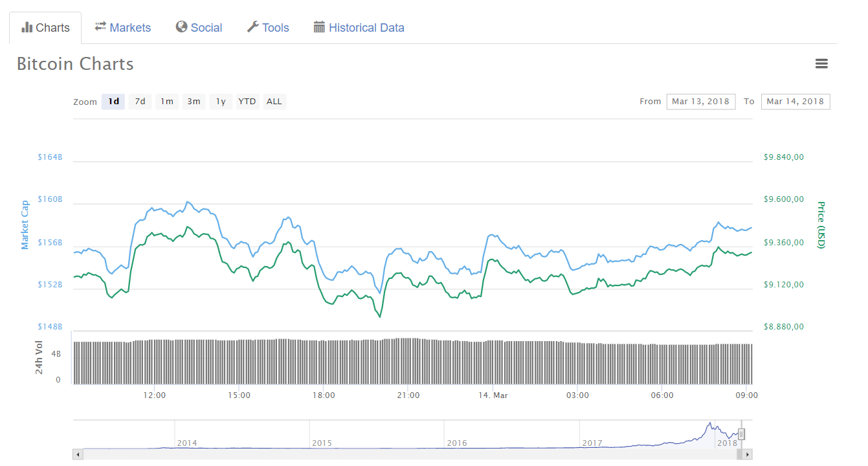868x466 pixels.
Task: Click the $160B axis label
Action: pos(50,199)
